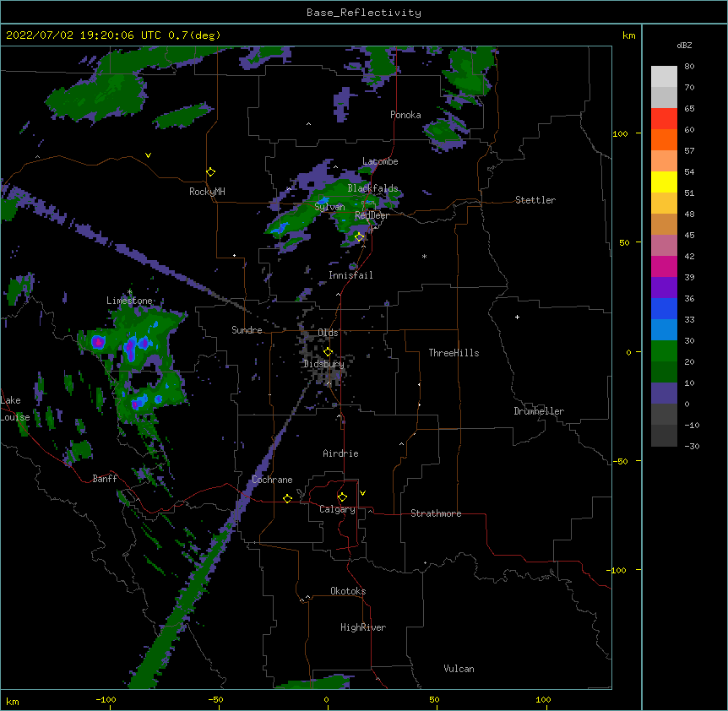This screenshot has width=728, height=711.
Task: Click the RedDeer city label
Action: [372, 214]
